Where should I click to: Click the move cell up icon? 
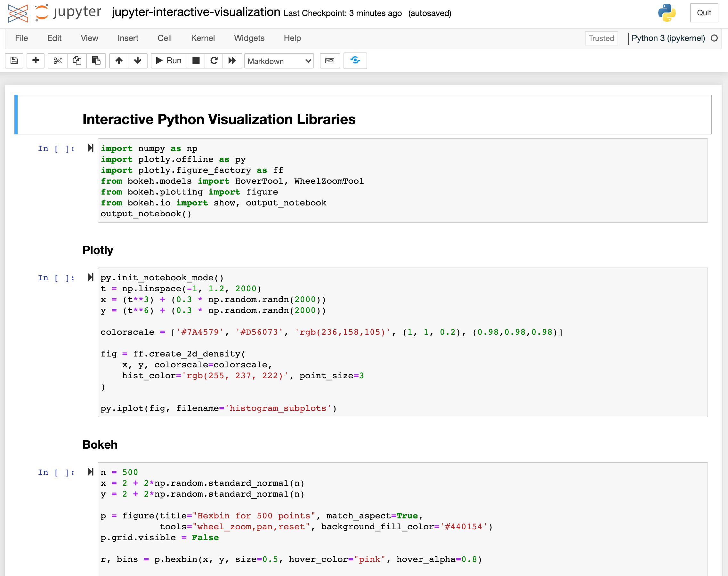119,60
